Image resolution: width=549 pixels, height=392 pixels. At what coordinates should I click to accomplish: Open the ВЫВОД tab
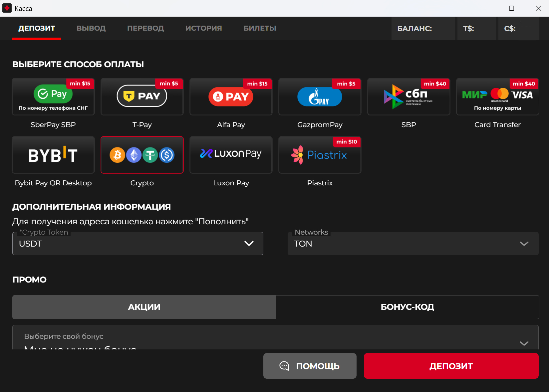click(91, 28)
